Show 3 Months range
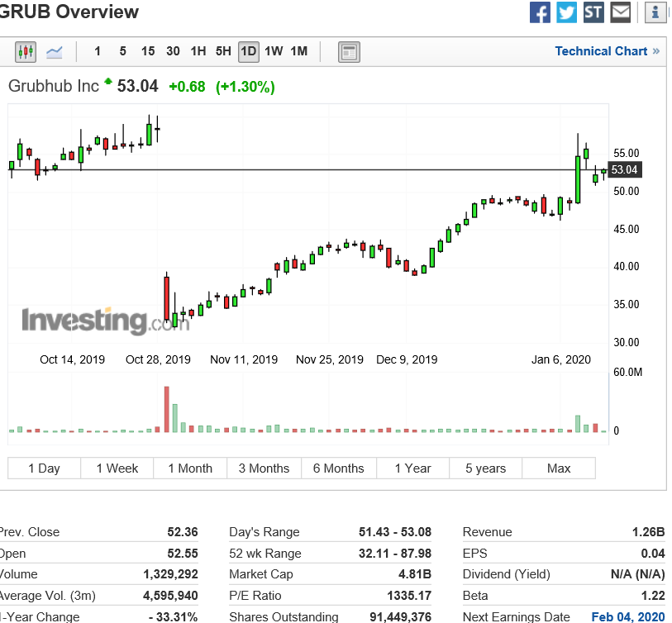Screen dimensions: 672x623 click(x=264, y=468)
